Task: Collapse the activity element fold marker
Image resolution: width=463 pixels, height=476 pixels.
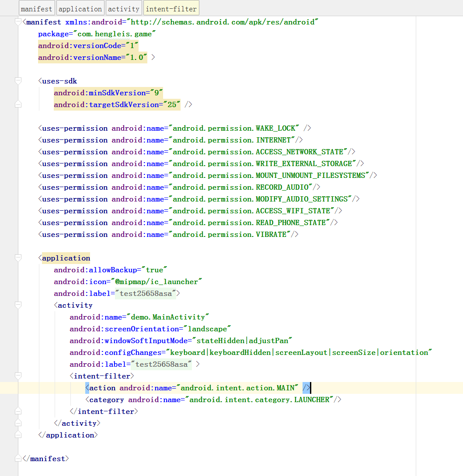Action: (x=18, y=305)
